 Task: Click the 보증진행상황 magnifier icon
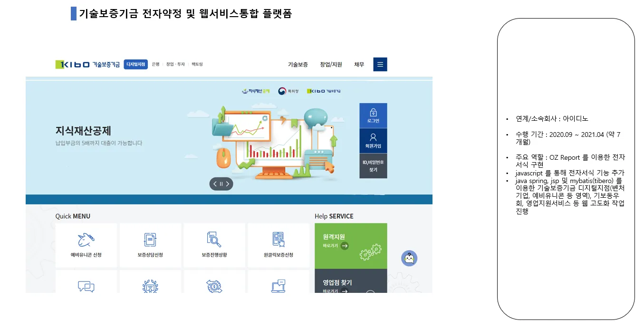pyautogui.click(x=214, y=240)
